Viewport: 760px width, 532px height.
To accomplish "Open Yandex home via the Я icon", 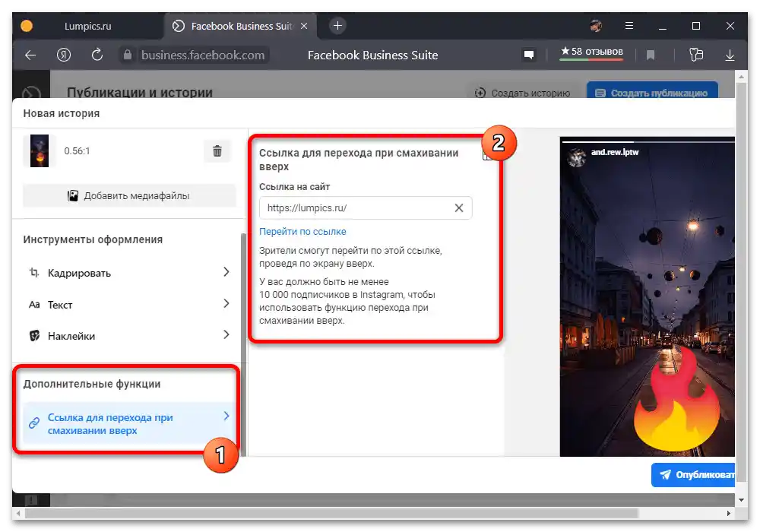I will coord(64,55).
